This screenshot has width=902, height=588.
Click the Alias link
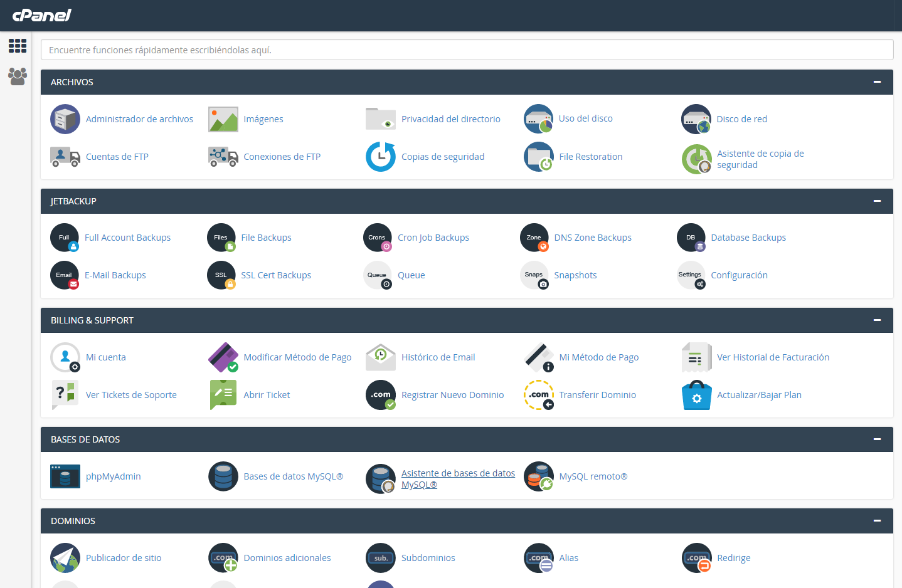(x=569, y=558)
